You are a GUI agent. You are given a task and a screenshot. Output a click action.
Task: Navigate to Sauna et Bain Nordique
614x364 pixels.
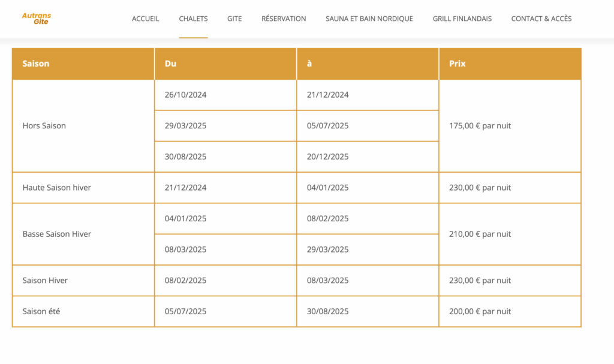(369, 19)
